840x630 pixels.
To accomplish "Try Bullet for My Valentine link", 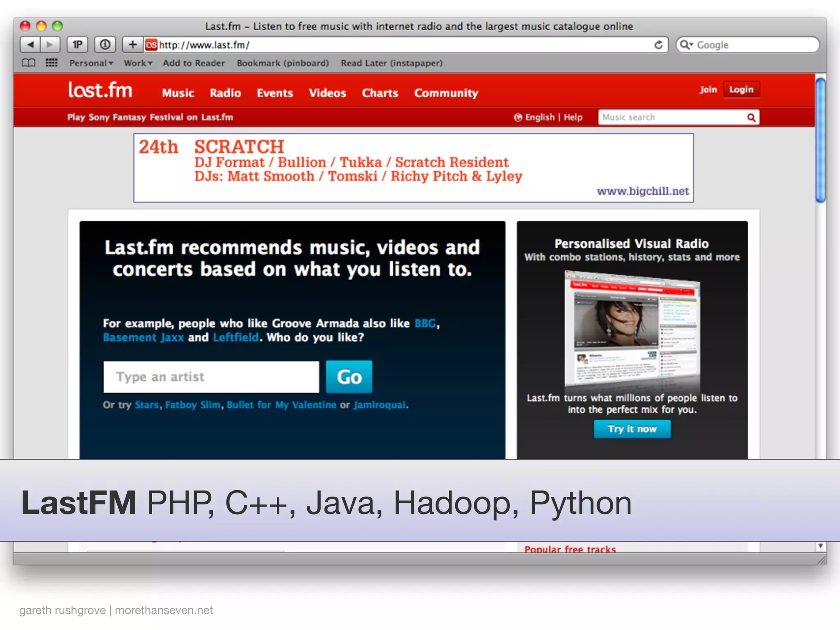I will coord(281,405).
